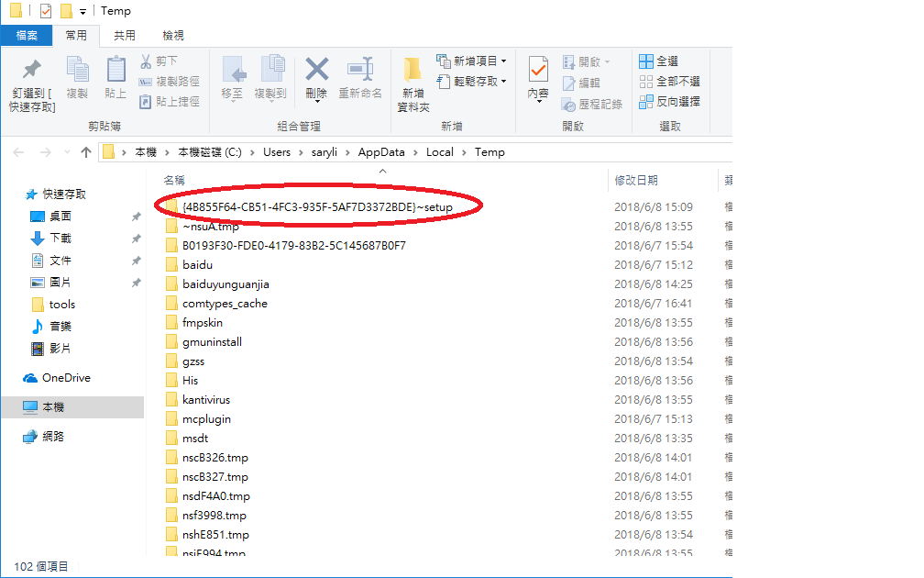Screen dimensions: 924x578
Task: Open Properties (內容) icon
Action: pos(538,80)
